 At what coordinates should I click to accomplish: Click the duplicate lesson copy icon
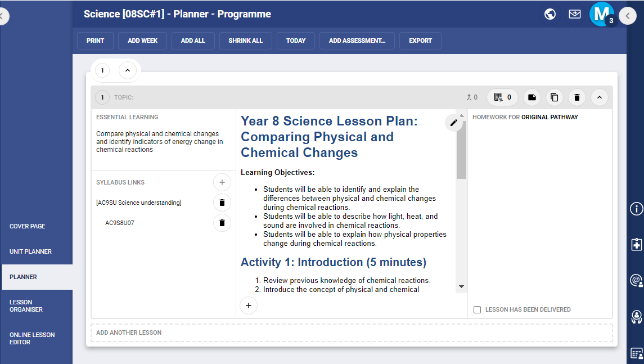[x=554, y=97]
